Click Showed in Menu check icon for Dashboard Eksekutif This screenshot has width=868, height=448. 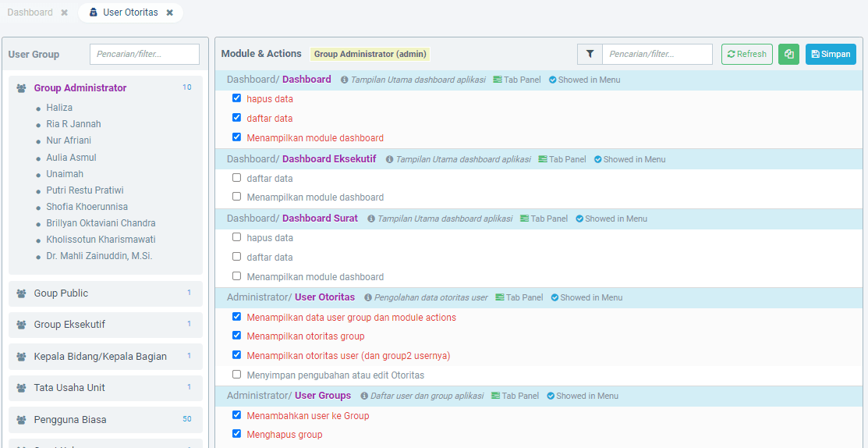click(x=598, y=159)
